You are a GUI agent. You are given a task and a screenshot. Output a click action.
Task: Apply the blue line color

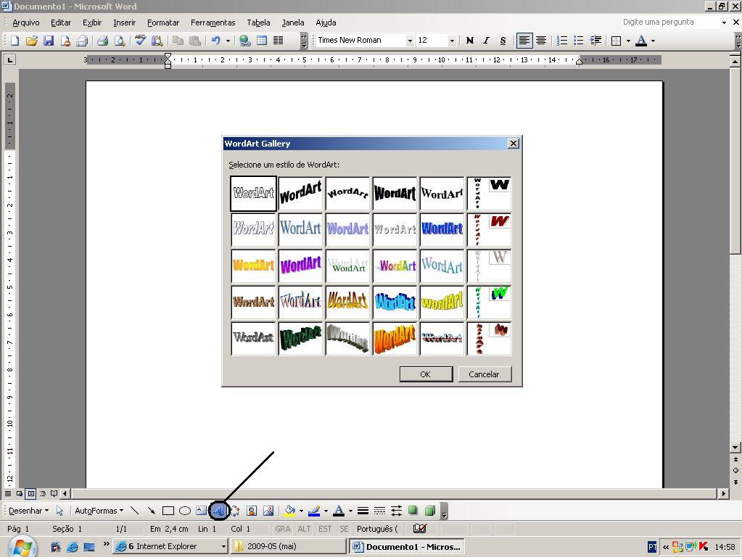[314, 511]
